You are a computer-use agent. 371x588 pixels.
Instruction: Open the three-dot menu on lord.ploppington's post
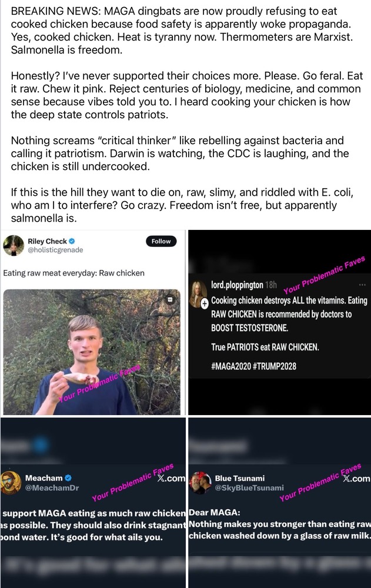pos(362,285)
